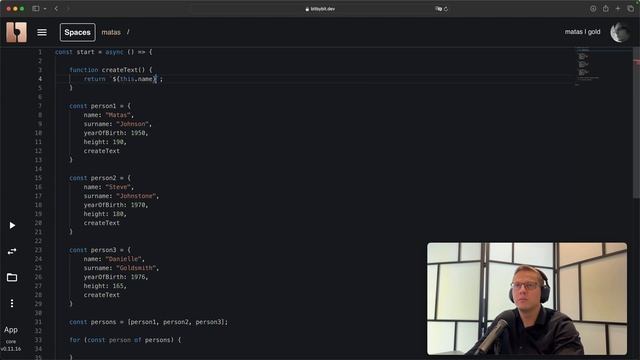Click the browser share icon

(x=606, y=9)
